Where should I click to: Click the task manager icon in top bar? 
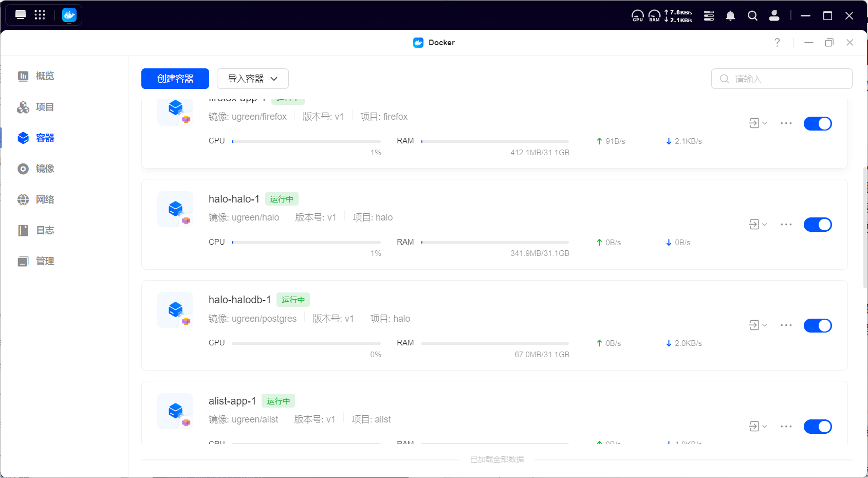[709, 16]
